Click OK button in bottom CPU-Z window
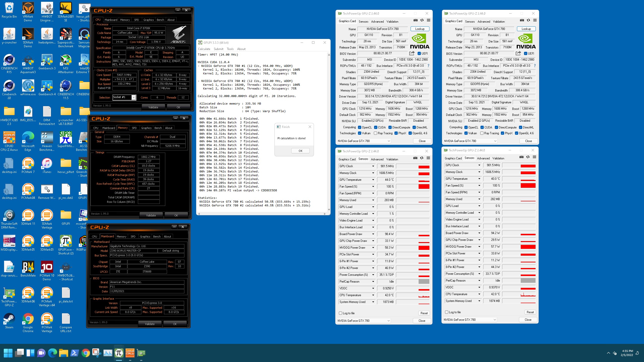The image size is (644, 362). point(175,324)
